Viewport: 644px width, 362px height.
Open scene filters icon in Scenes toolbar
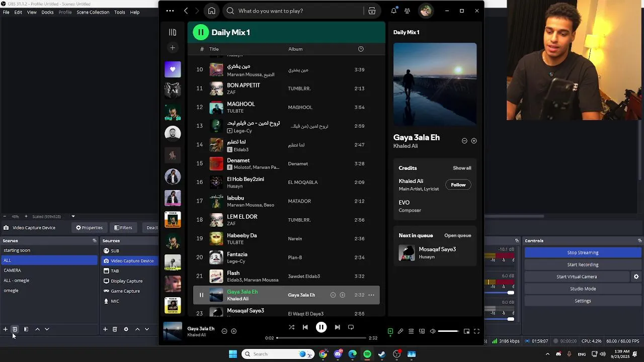(x=26, y=329)
